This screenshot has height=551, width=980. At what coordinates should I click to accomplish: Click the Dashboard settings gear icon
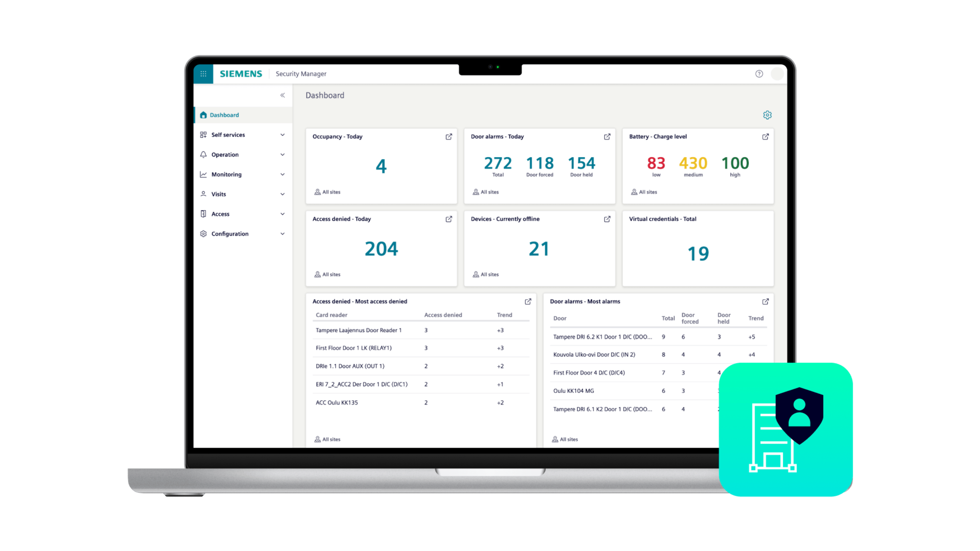[x=767, y=115]
